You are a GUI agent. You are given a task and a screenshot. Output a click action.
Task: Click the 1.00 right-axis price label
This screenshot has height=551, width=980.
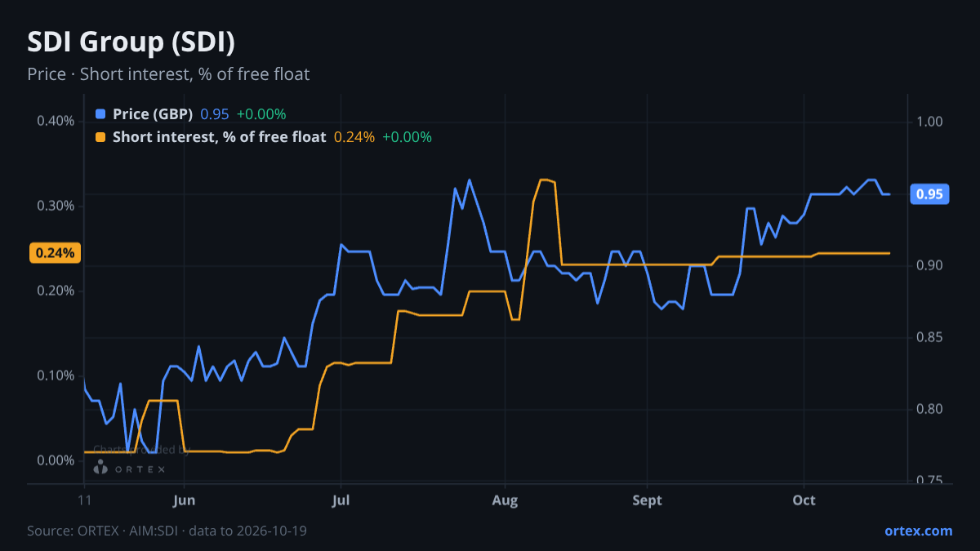click(x=930, y=122)
